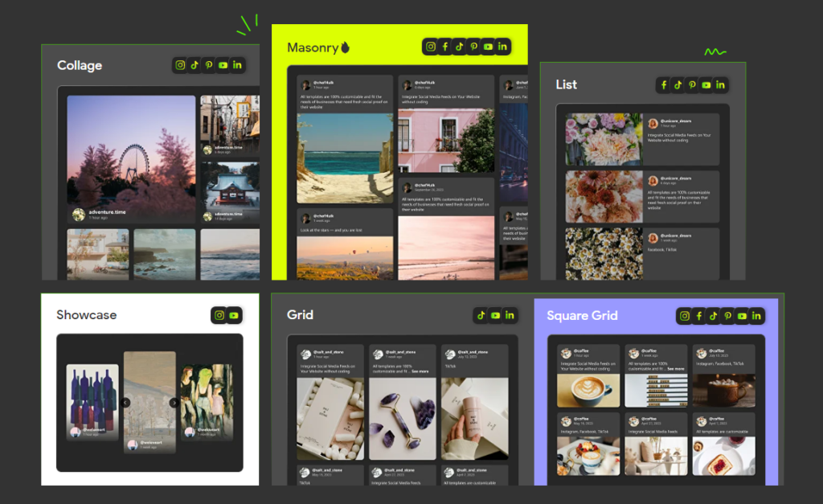Screen dimensions: 823x504
Task: Select the TikTok icon in Masonry header
Action: tap(459, 47)
